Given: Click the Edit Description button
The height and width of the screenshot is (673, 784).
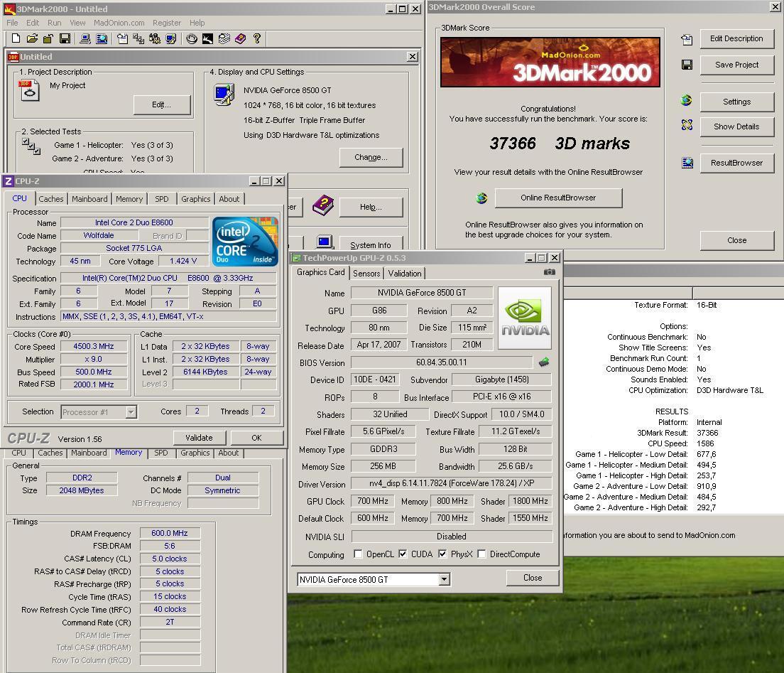Looking at the screenshot, I should (x=736, y=38).
